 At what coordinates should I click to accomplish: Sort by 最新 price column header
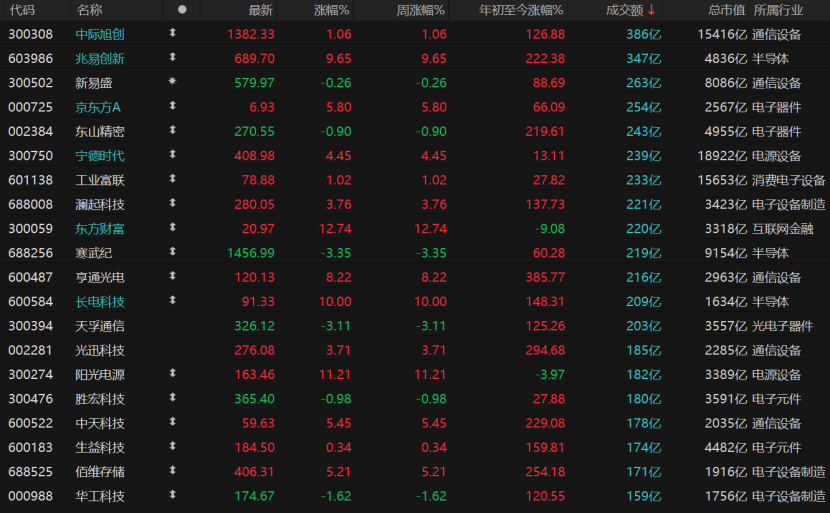tap(260, 10)
